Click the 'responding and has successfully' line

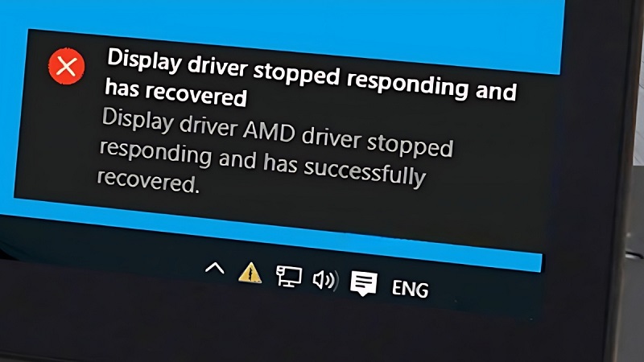coord(262,163)
